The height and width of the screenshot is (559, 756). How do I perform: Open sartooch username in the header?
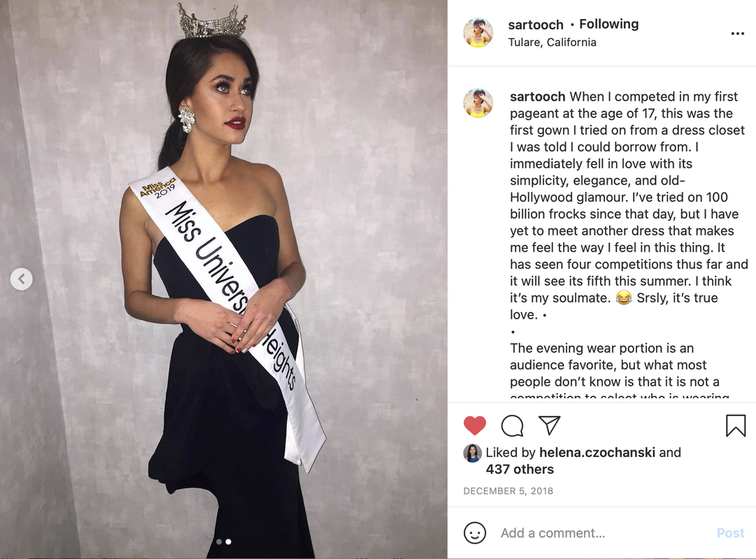point(536,24)
